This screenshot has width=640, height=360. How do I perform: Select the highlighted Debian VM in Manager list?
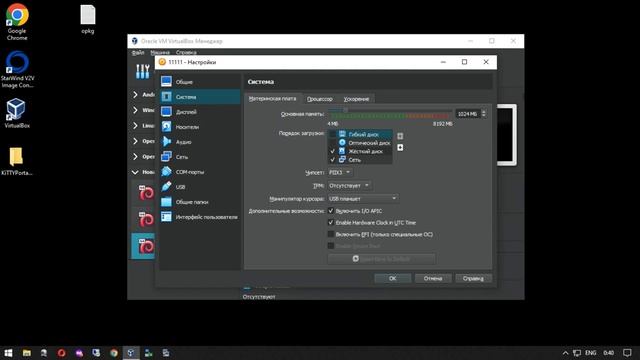tap(143, 246)
